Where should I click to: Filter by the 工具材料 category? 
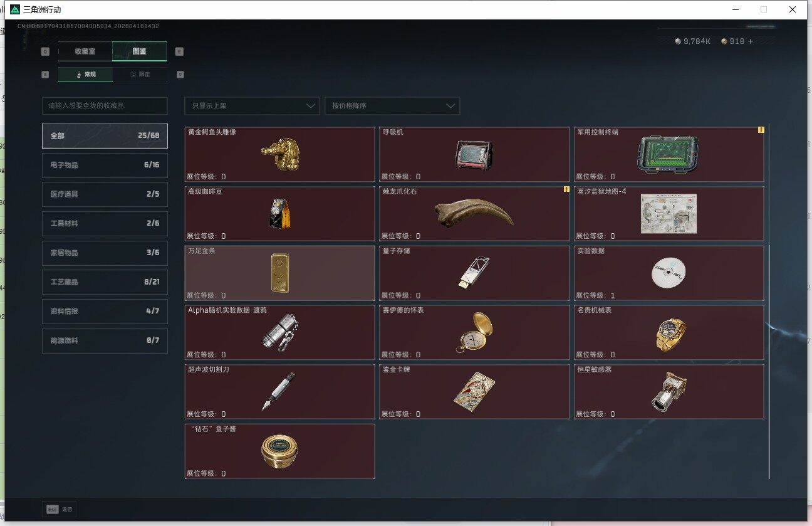tap(105, 224)
